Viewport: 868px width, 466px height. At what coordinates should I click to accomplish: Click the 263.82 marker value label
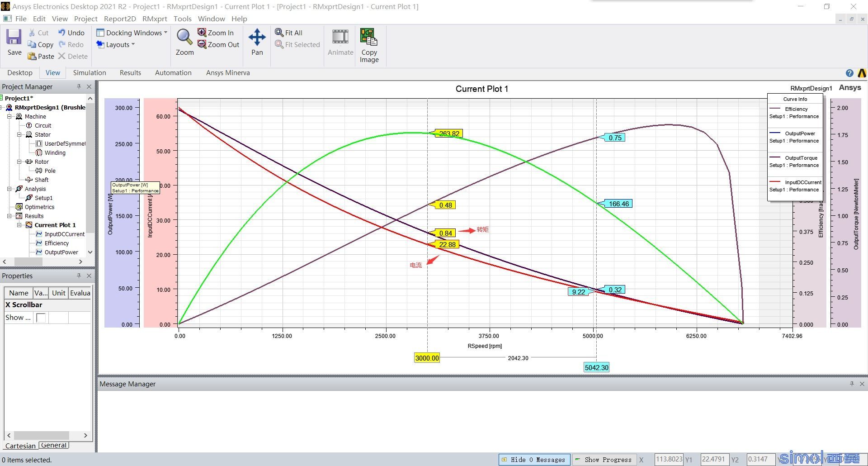tap(449, 133)
